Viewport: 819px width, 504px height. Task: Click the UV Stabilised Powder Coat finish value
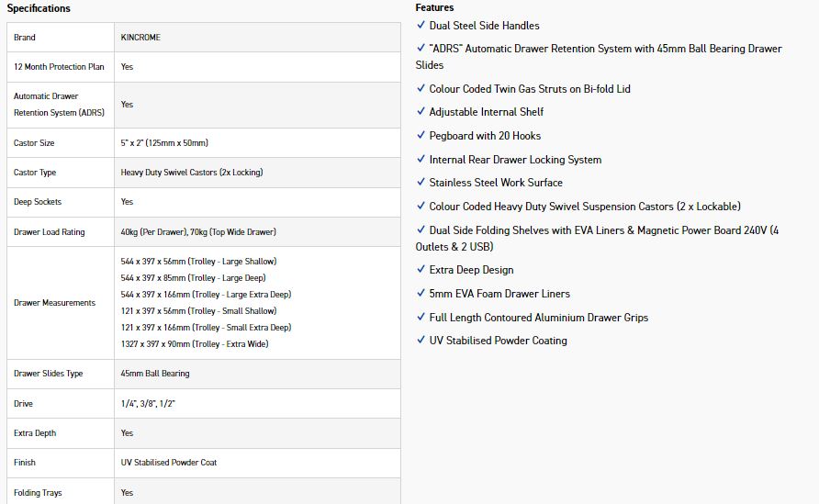click(x=168, y=463)
